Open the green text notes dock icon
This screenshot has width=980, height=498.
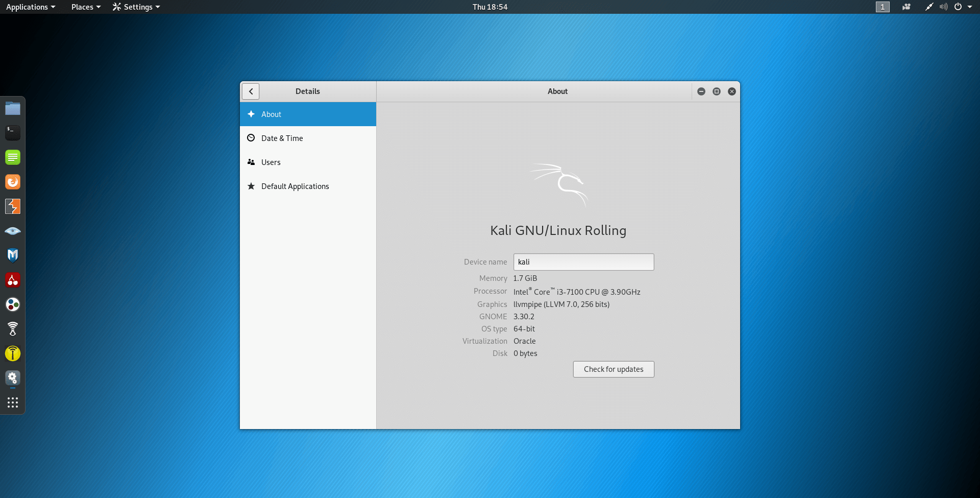pos(13,157)
